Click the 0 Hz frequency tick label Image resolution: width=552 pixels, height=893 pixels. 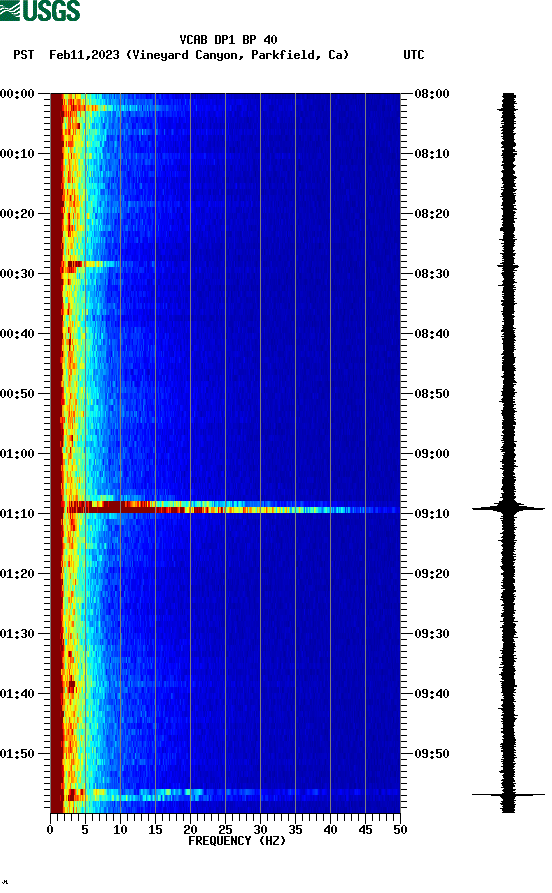(50, 830)
